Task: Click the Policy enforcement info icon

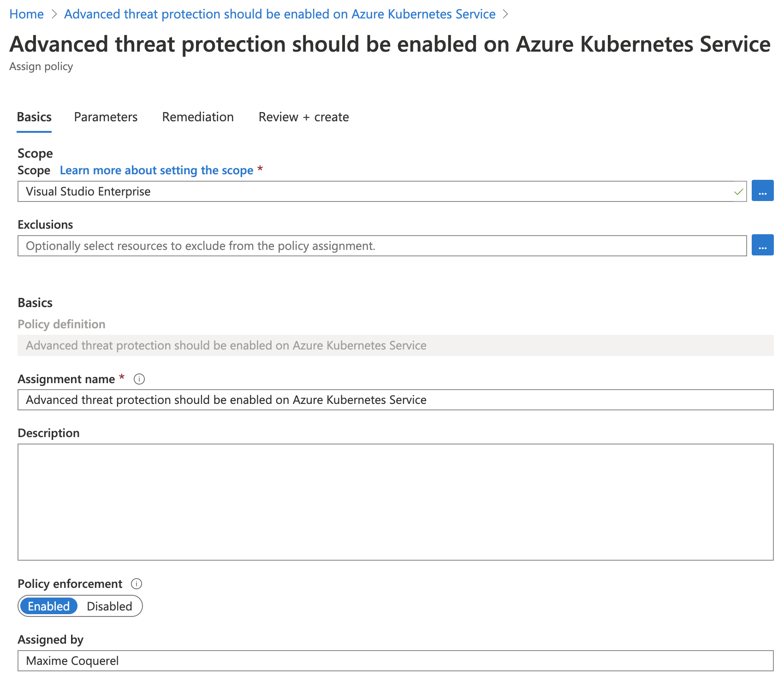Action: pos(137,584)
